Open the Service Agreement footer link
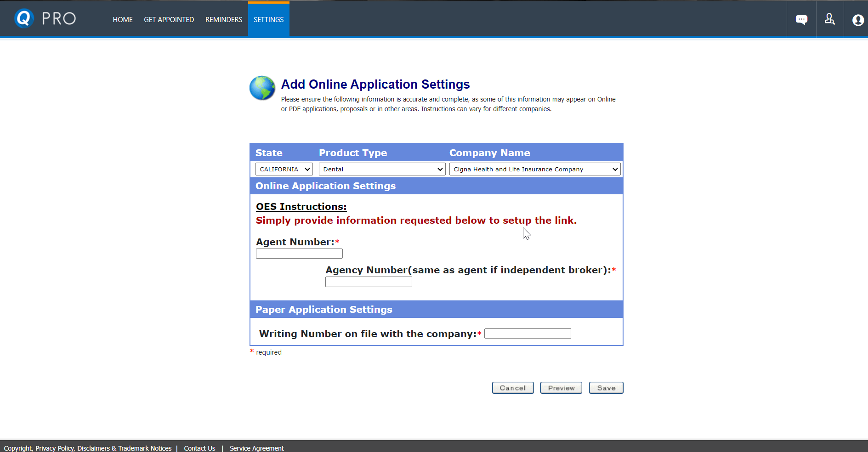The image size is (868, 452). 256,448
